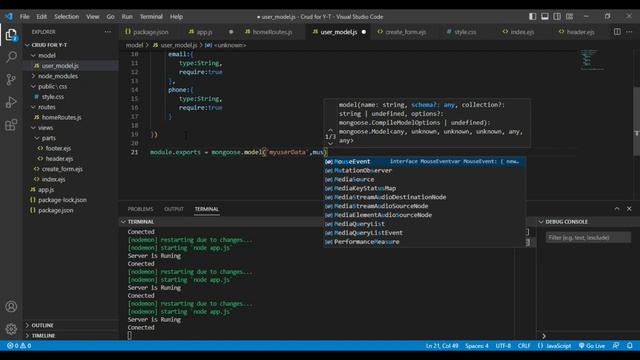
Task: Select MutationObserver suggestion
Action: coord(424,170)
